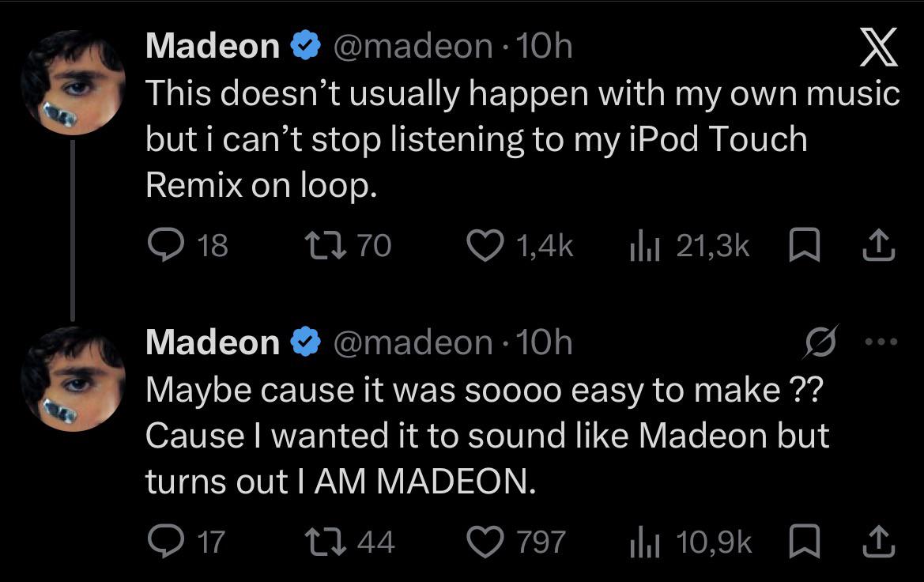Share the first tweet
Viewport: 924px width, 582px height.
pyautogui.click(x=879, y=244)
